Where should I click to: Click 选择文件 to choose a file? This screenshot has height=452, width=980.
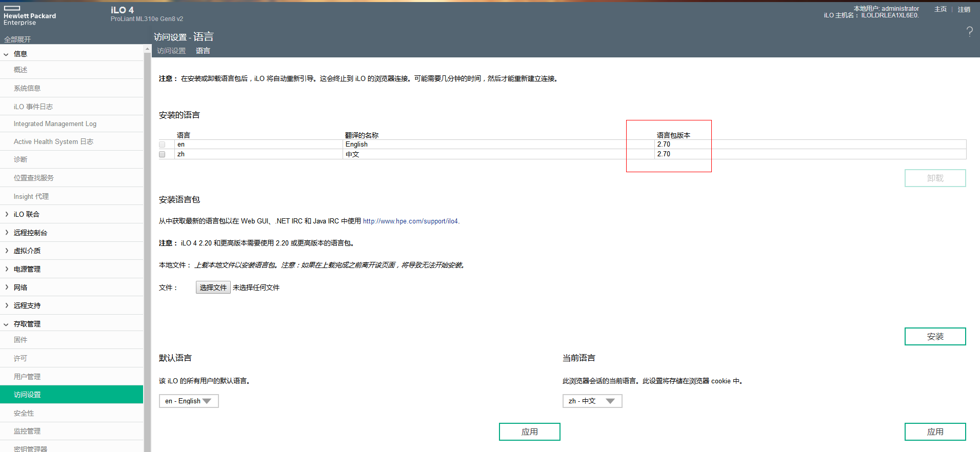pyautogui.click(x=213, y=287)
